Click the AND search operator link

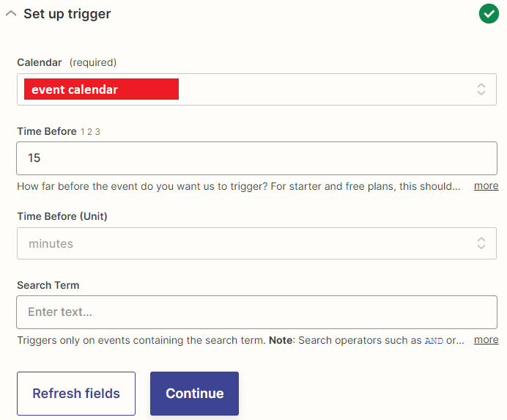(434, 341)
